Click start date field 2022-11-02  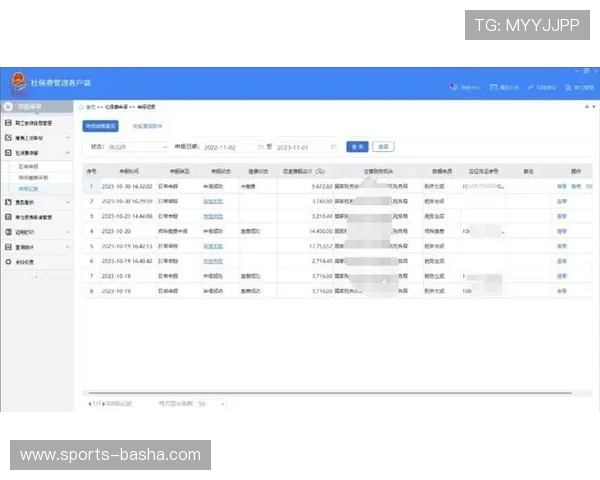pyautogui.click(x=233, y=147)
